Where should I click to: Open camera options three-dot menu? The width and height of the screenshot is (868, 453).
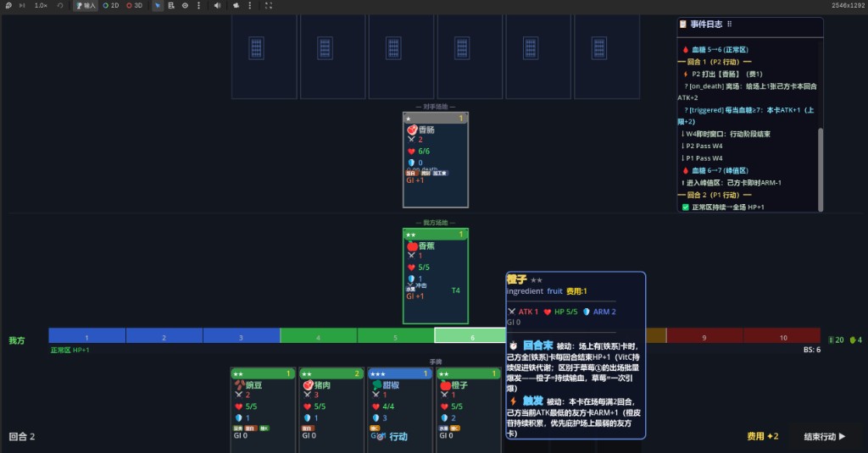coord(250,6)
